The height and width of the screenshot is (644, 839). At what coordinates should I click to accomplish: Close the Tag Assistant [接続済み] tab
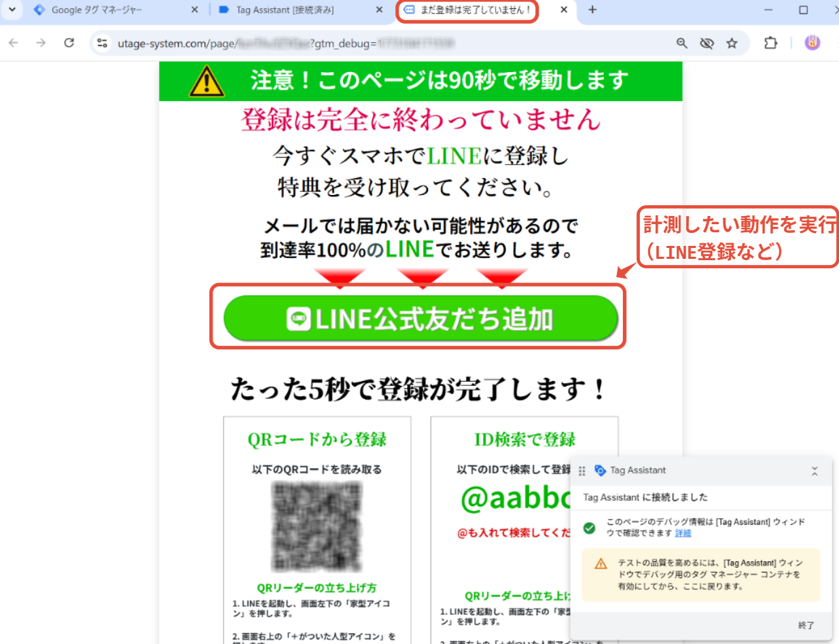(379, 10)
